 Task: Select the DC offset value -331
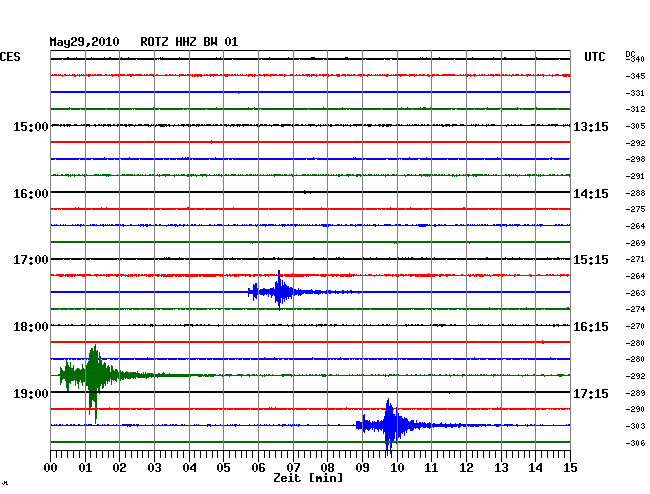point(635,93)
